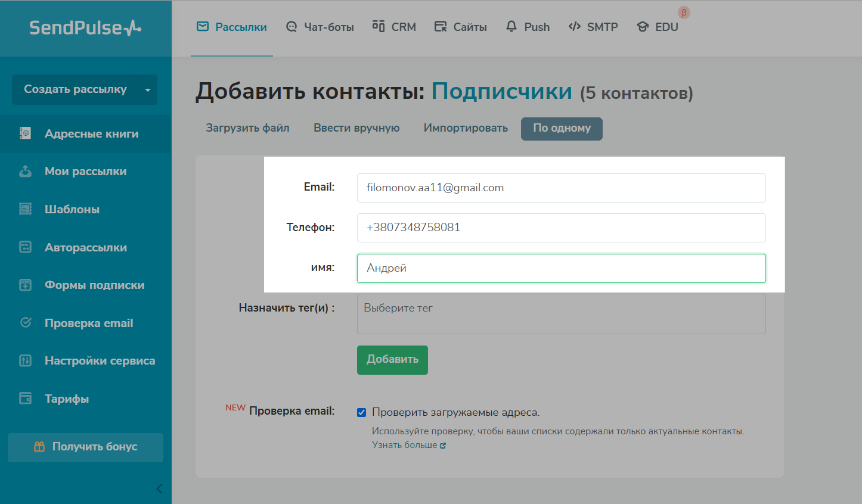Click the subscription forms icon

click(25, 285)
